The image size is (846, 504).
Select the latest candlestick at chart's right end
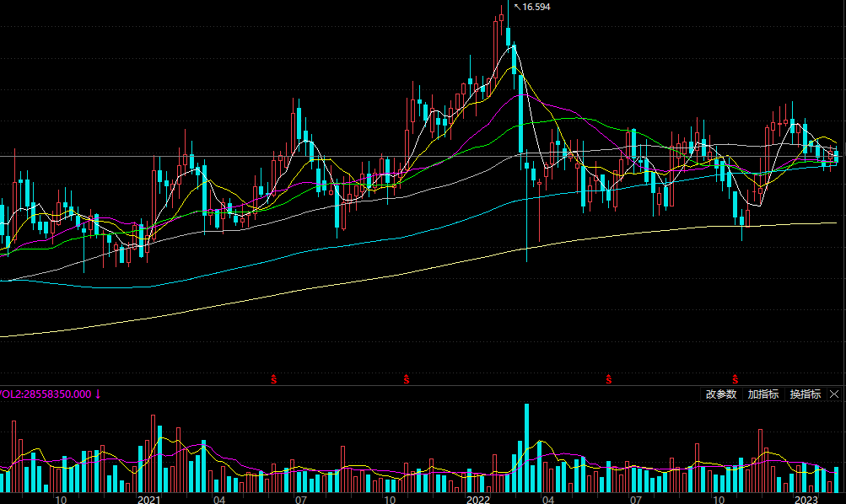[x=836, y=156]
